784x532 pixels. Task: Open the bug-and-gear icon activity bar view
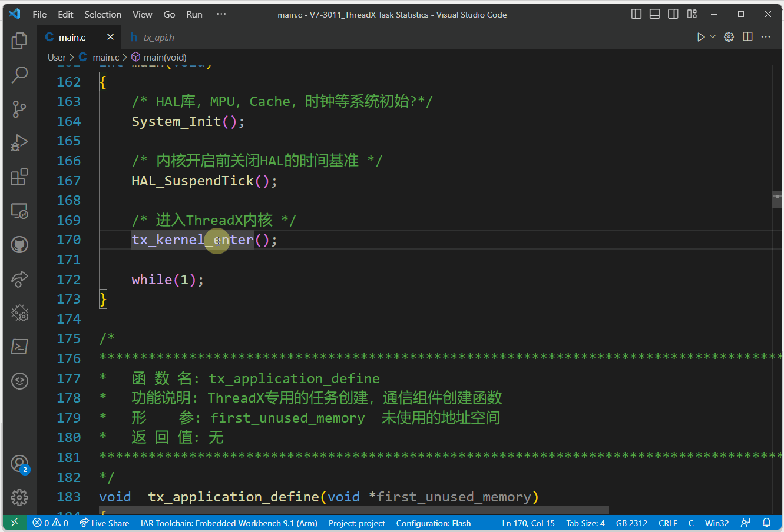point(19,313)
